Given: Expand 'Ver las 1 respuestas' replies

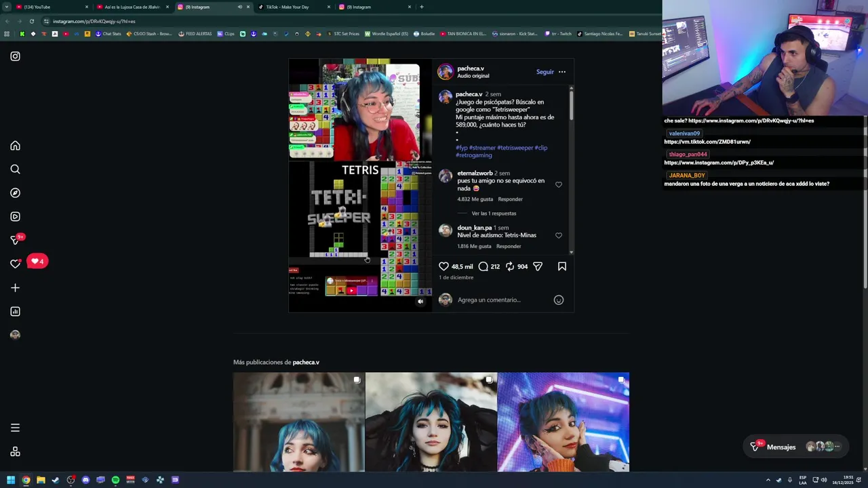Looking at the screenshot, I should tap(494, 213).
